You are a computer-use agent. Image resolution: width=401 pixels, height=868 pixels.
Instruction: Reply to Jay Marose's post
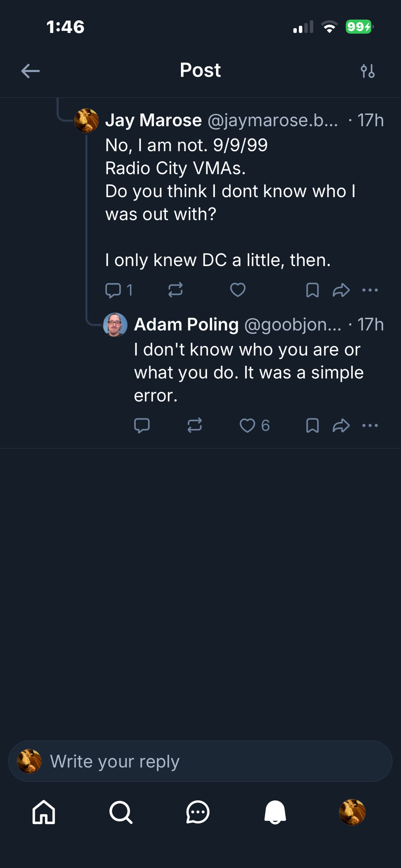click(x=113, y=290)
